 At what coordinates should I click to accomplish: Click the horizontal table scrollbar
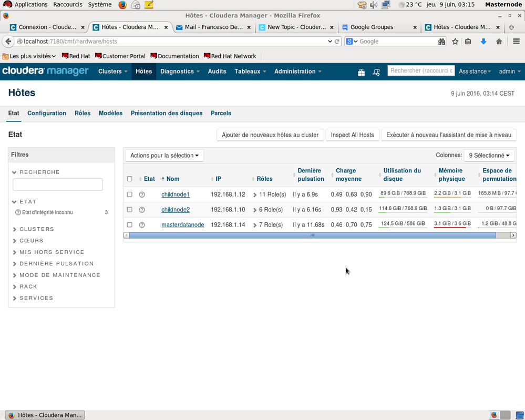[312, 235]
